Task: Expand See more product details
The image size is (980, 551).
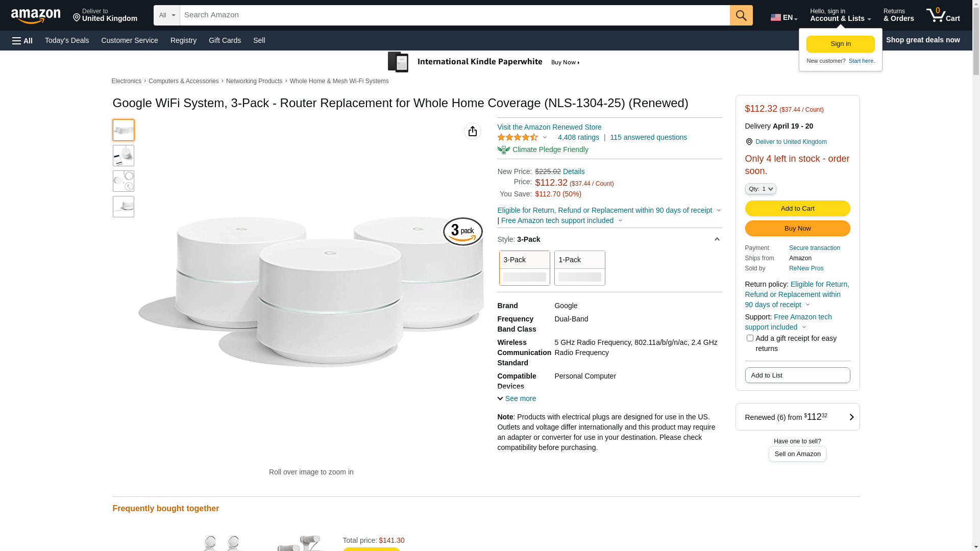Action: pos(517,398)
